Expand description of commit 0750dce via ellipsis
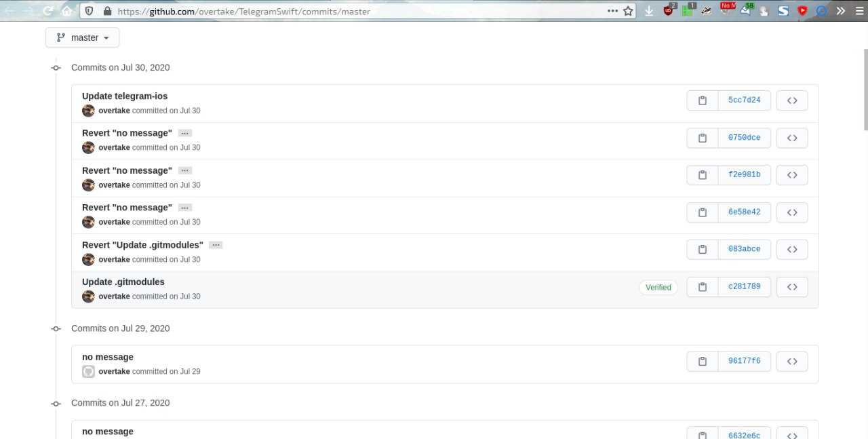 (x=185, y=134)
